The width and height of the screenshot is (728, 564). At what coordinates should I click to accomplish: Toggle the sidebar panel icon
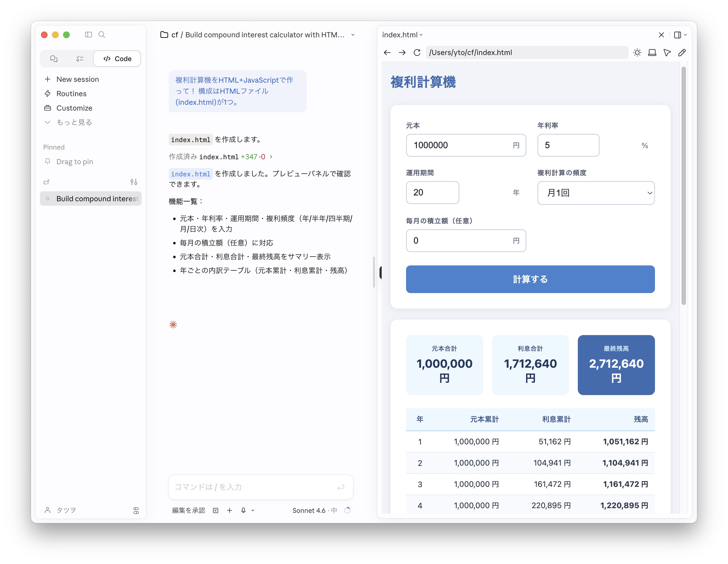[x=88, y=35]
